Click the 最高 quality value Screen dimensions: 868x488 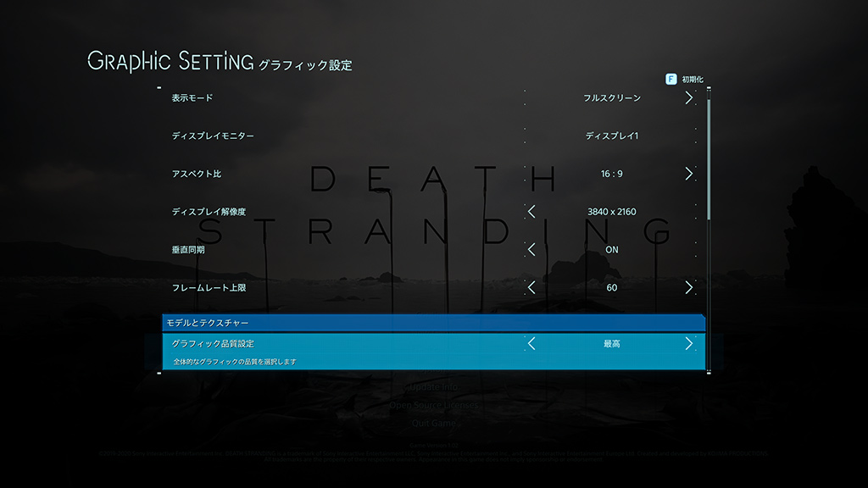[x=612, y=344]
